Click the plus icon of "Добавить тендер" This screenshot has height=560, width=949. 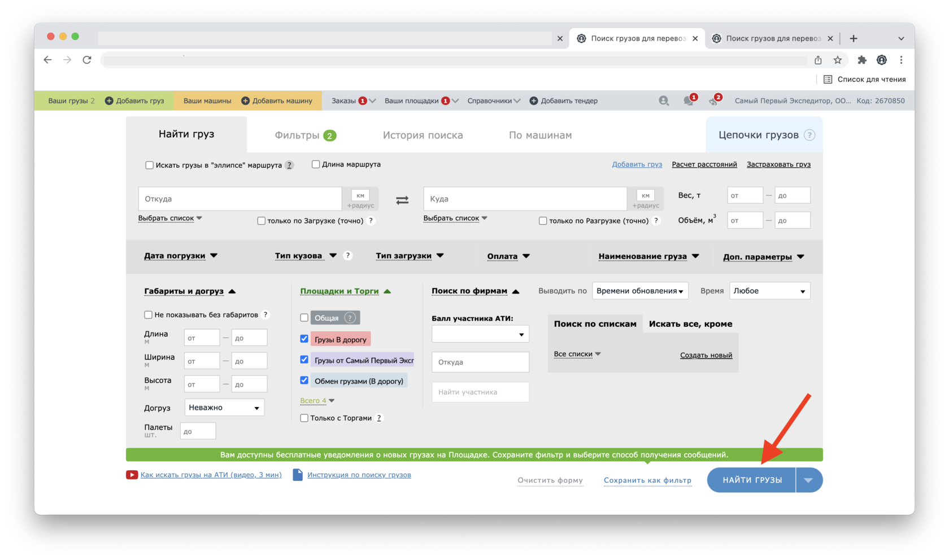point(534,100)
